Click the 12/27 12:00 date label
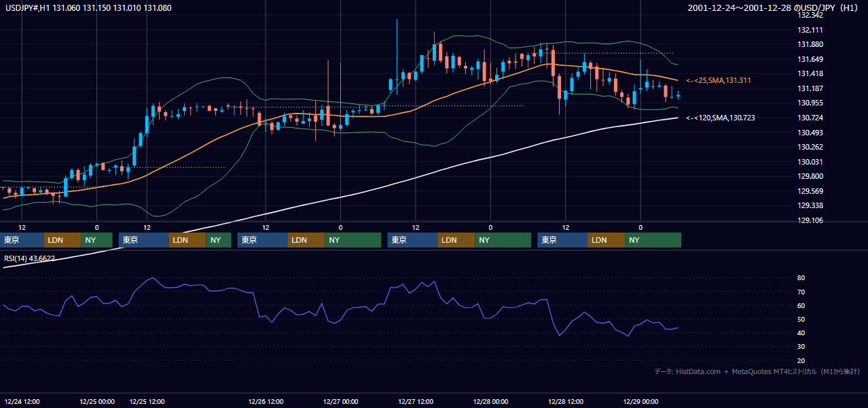Viewport: 868px width, 408px height. coord(415,402)
